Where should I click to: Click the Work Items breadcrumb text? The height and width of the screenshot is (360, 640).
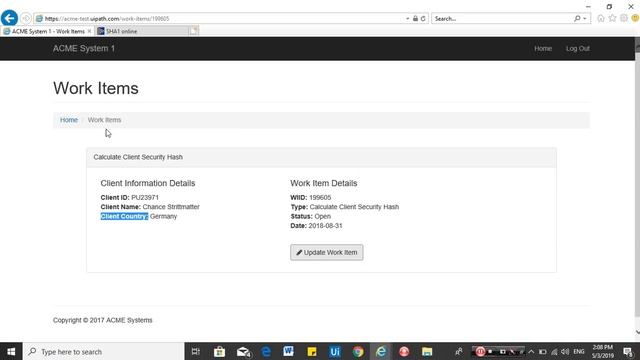[x=104, y=120]
